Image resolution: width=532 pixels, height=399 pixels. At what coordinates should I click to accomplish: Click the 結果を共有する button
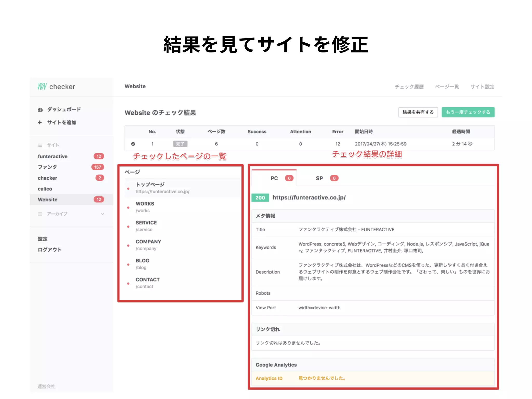[418, 112]
